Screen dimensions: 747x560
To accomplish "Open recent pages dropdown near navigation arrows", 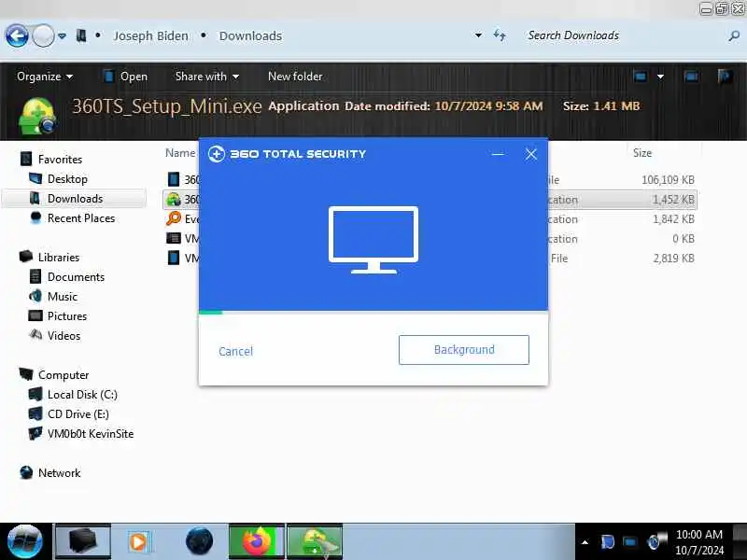I will tap(62, 35).
